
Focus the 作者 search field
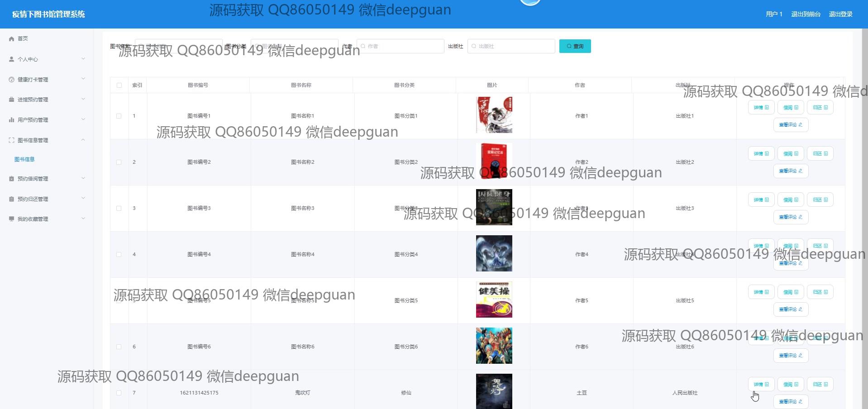pyautogui.click(x=400, y=46)
